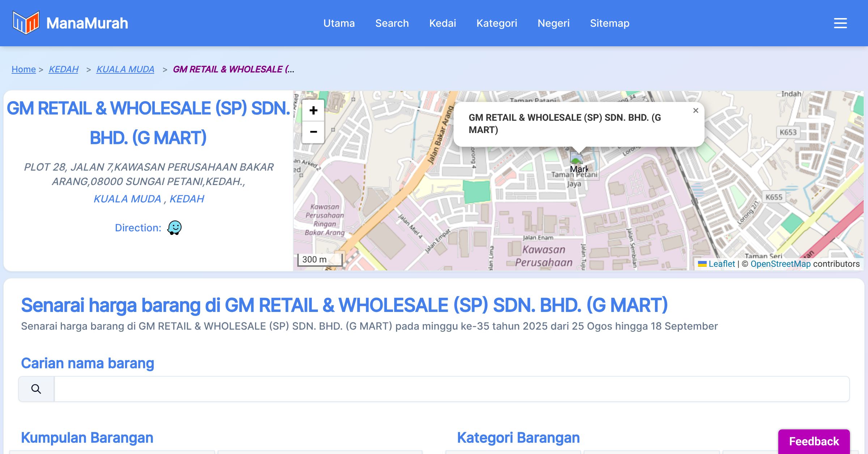
Task: Zoom out on the map
Action: point(313,132)
